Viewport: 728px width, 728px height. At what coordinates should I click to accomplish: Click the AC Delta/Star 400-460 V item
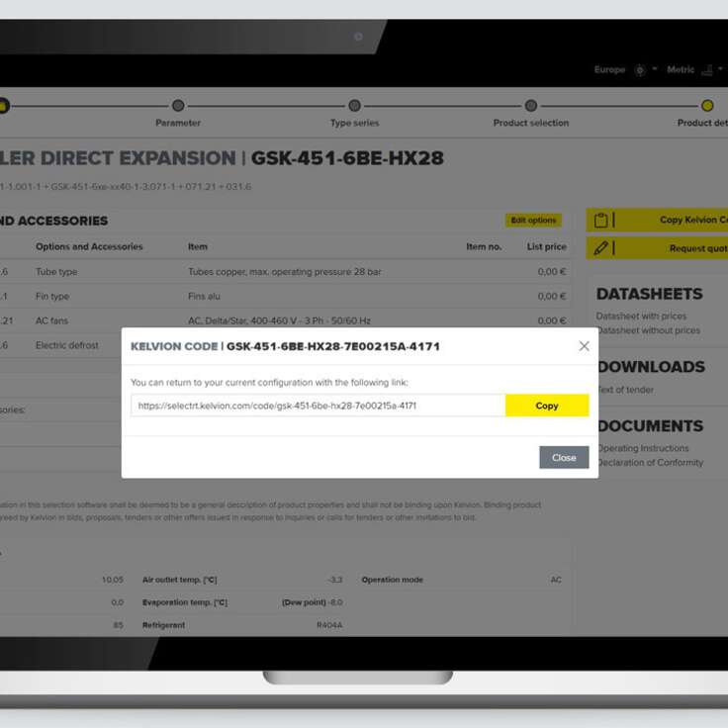[279, 320]
